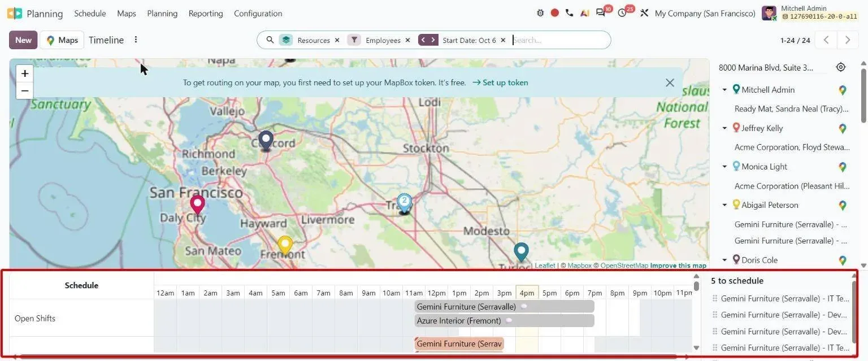
Task: Click the locate target icon beside address
Action: pos(841,67)
